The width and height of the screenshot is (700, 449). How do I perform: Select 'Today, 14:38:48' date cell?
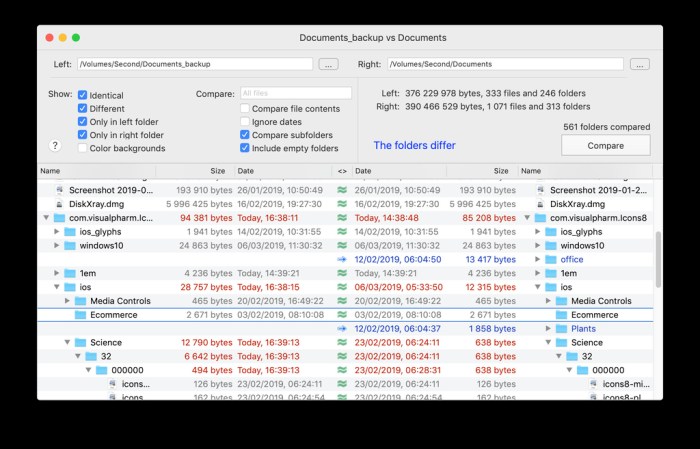coord(387,218)
